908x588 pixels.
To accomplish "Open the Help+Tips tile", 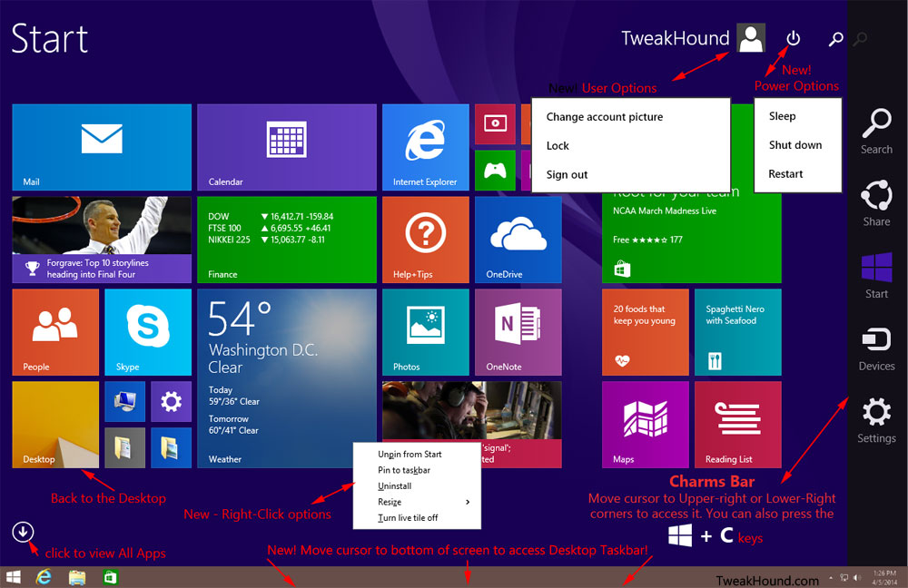I will [x=426, y=240].
